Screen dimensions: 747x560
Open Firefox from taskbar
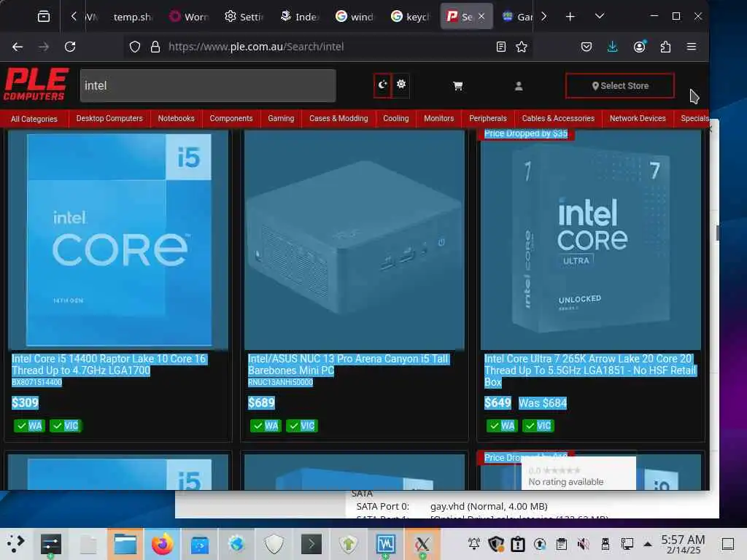pyautogui.click(x=163, y=544)
